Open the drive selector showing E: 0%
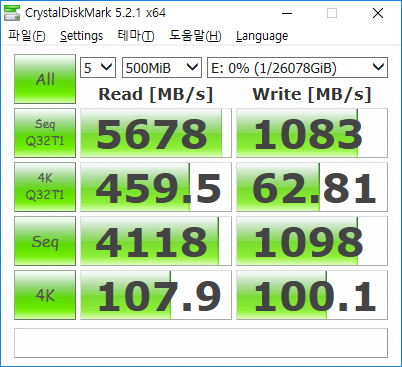The height and width of the screenshot is (367, 402). 297,68
